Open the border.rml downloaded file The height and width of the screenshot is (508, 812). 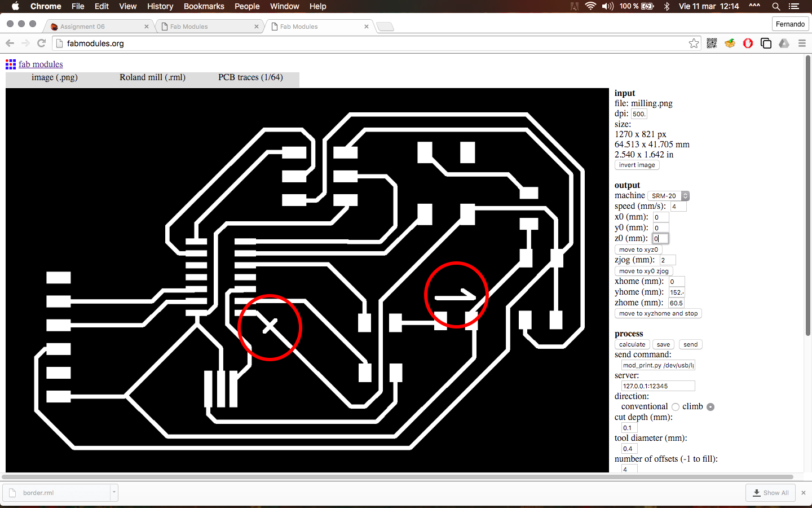(56, 493)
